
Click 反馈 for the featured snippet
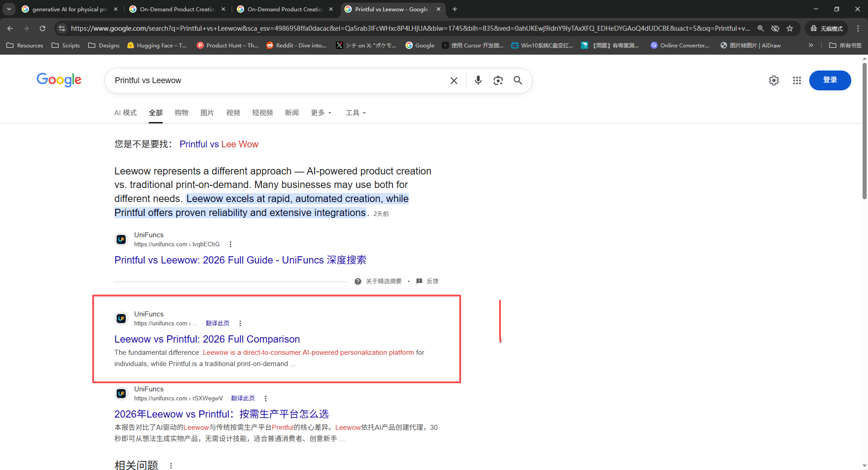432,281
